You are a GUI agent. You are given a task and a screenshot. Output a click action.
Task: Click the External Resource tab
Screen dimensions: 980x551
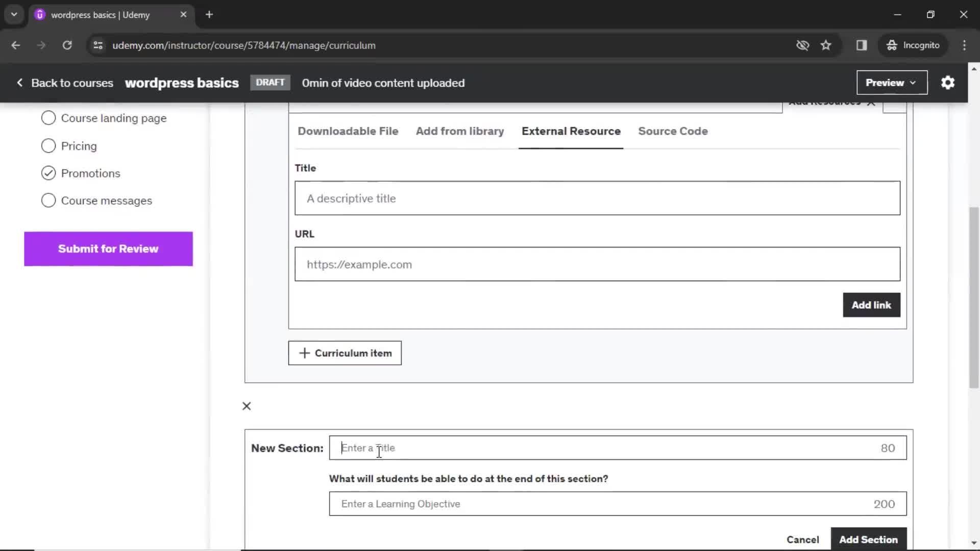pos(571,131)
